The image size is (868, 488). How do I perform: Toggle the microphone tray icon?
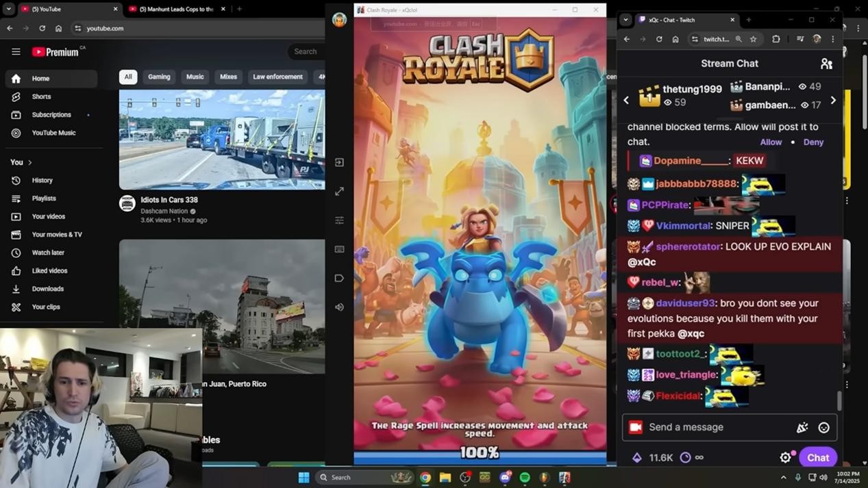(x=797, y=478)
